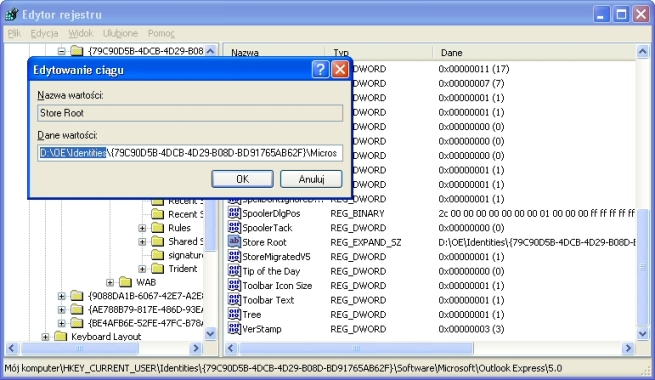Click the '0x00000011 (17)' data cell
Screen dimensions: 655x380
coord(474,69)
